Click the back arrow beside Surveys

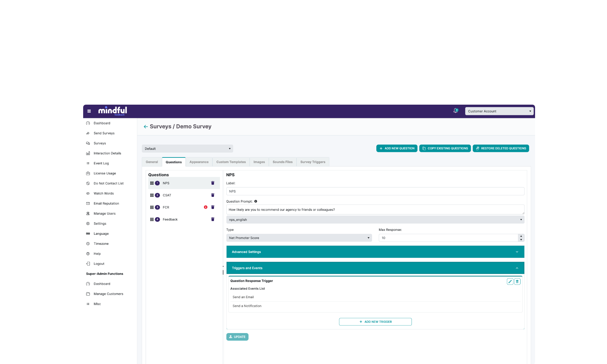pos(146,126)
